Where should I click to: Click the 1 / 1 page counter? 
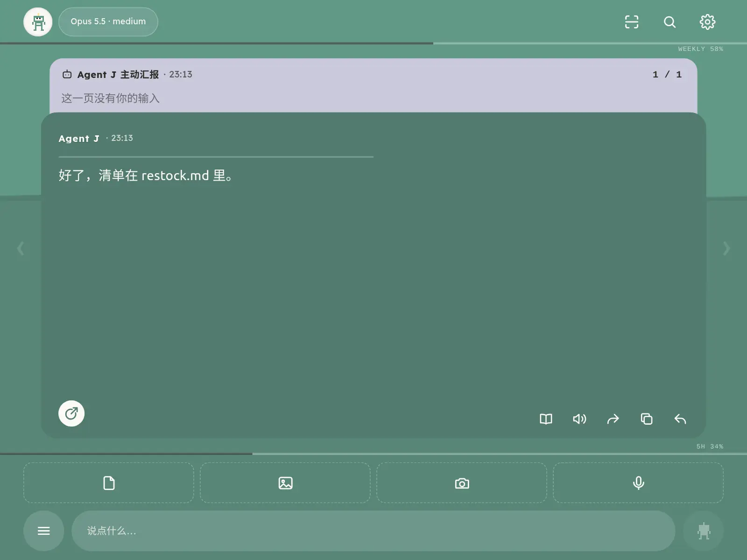(x=667, y=75)
